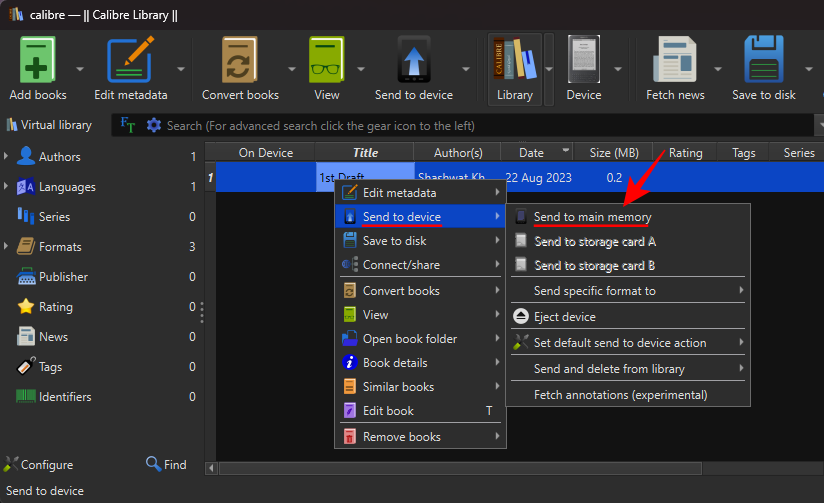Open Fetch news toolbar dropdown arrow
The image size is (824, 503).
click(x=717, y=69)
